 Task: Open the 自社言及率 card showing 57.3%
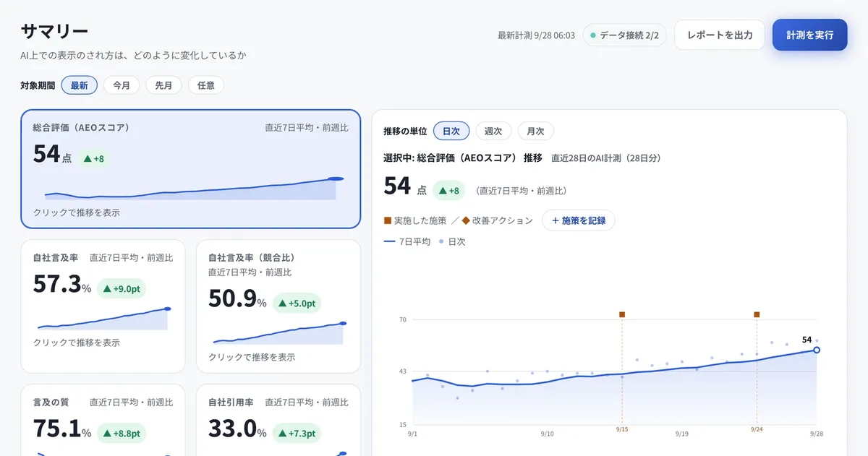(x=103, y=306)
